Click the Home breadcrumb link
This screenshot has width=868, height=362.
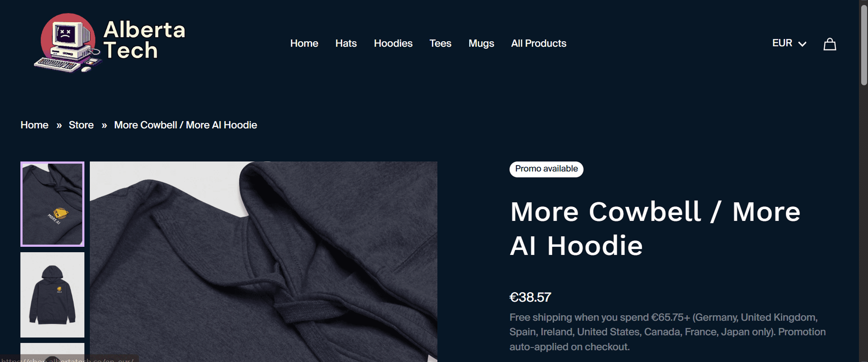[x=34, y=125]
